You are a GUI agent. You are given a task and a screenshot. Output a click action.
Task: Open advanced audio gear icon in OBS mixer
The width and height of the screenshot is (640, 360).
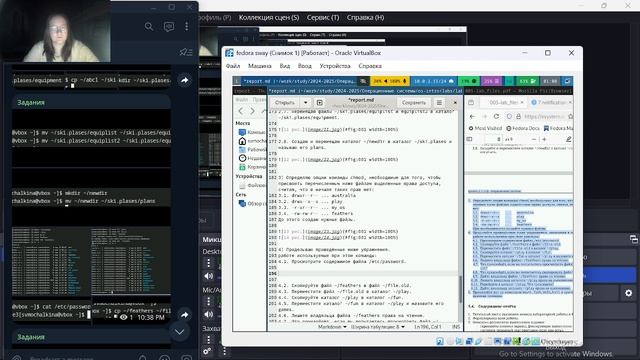point(207,351)
